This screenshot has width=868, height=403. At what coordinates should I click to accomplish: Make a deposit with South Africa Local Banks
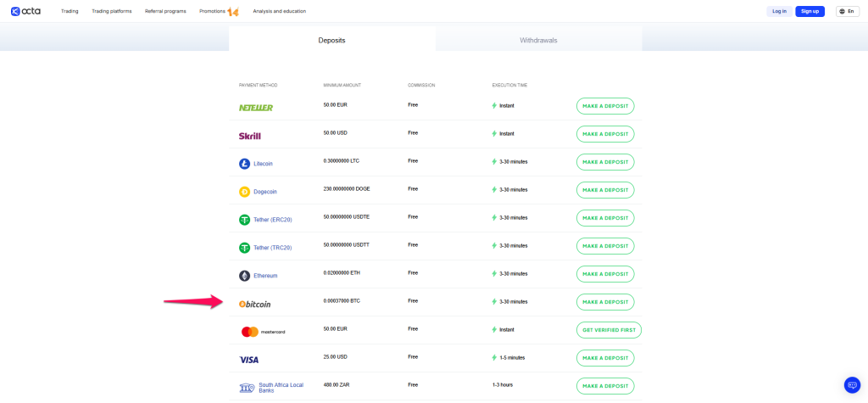point(605,386)
